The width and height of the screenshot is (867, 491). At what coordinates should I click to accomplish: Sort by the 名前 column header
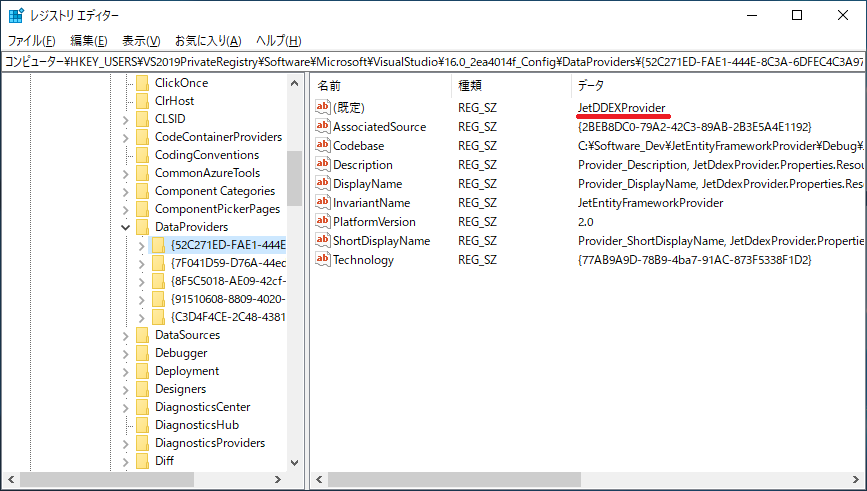(381, 85)
